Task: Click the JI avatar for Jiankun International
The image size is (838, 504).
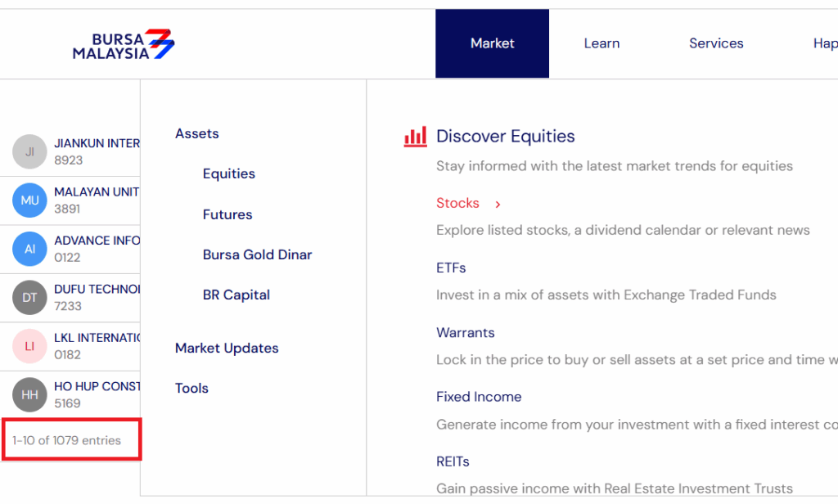Action: tap(30, 151)
